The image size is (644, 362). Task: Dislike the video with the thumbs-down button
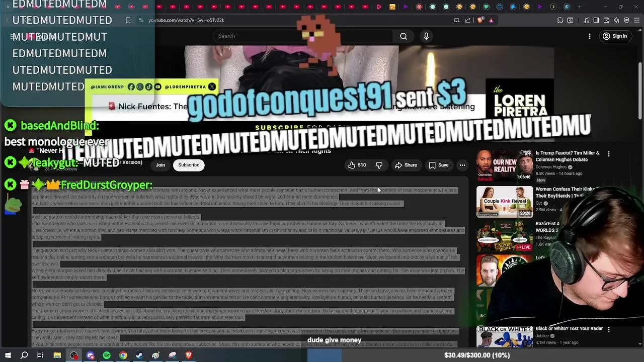379,165
